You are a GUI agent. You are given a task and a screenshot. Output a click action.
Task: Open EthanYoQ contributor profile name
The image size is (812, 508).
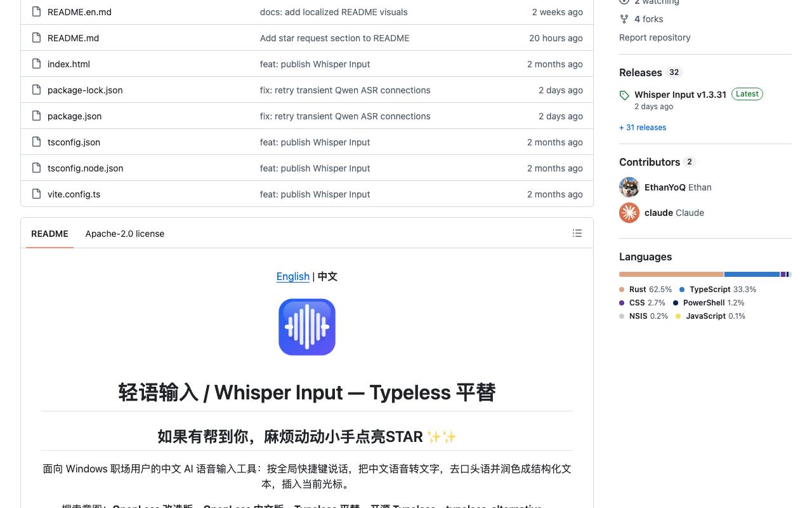point(665,187)
